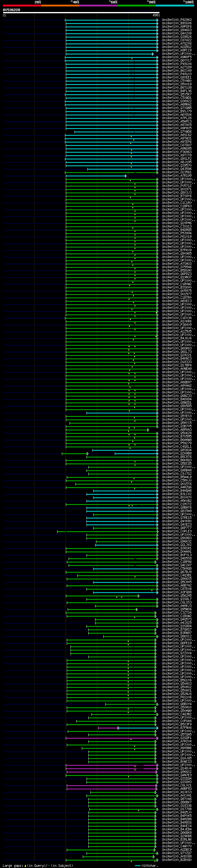
Task: Select hit UniRef100_C9J7G2
Action: (176, 474)
